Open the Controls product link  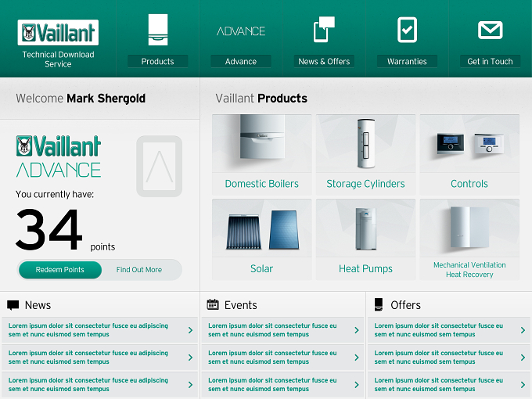[469, 184]
